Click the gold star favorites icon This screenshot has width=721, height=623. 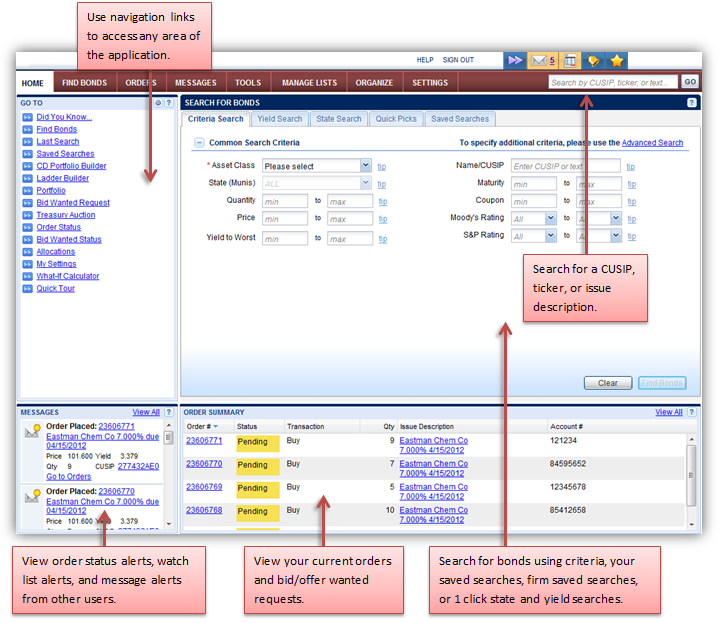coord(618,61)
